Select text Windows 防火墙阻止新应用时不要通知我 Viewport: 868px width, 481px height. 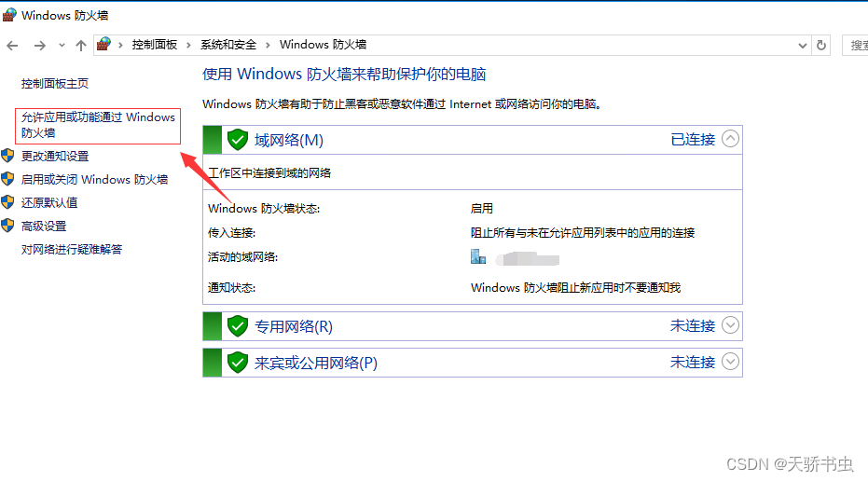(x=576, y=288)
